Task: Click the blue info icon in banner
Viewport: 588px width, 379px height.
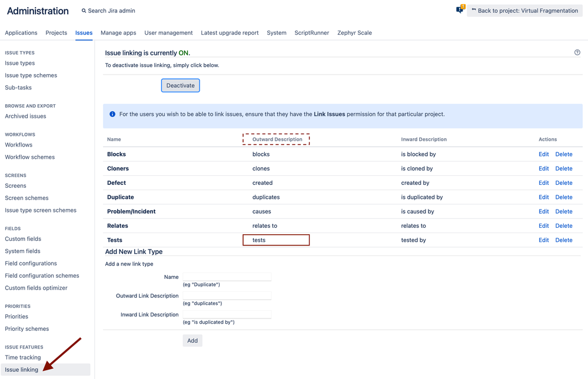Action: pos(112,114)
